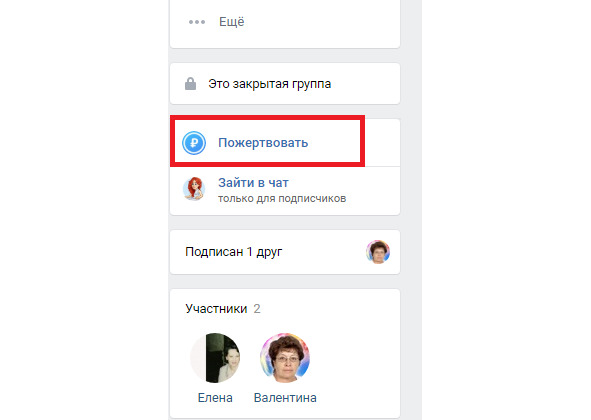Viewport: 591px width, 420px height.
Task: Click the только для подписчиков subtitle
Action: (282, 198)
